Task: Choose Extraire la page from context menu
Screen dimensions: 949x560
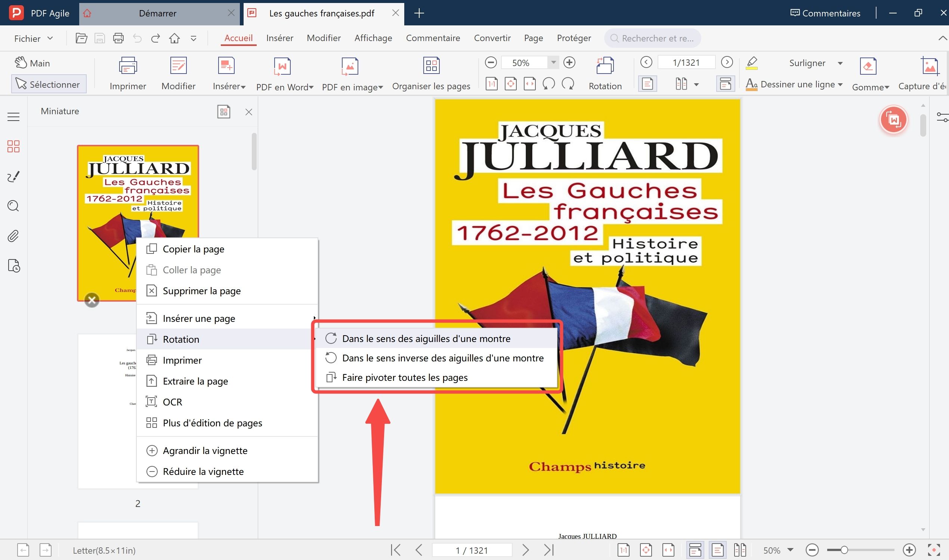Action: click(227, 381)
